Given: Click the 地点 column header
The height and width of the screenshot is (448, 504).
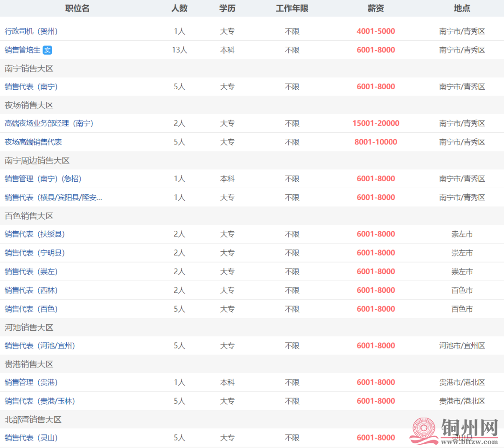Looking at the screenshot, I should point(462,8).
